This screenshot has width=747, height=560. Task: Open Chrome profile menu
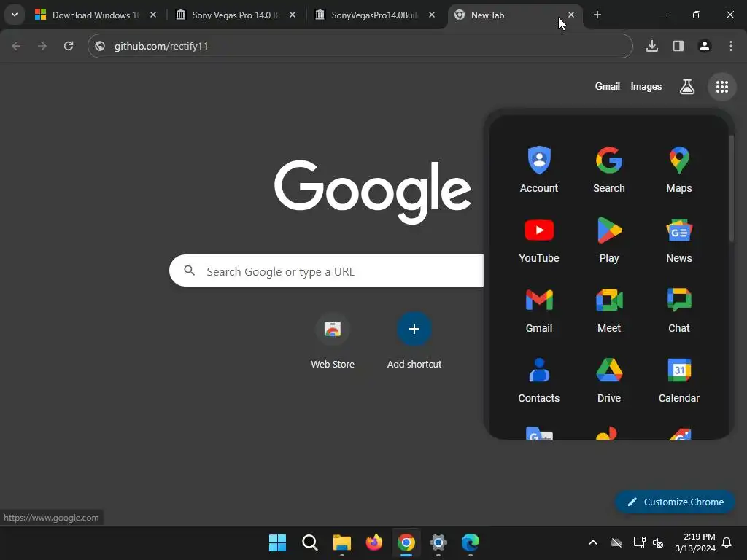(x=705, y=46)
